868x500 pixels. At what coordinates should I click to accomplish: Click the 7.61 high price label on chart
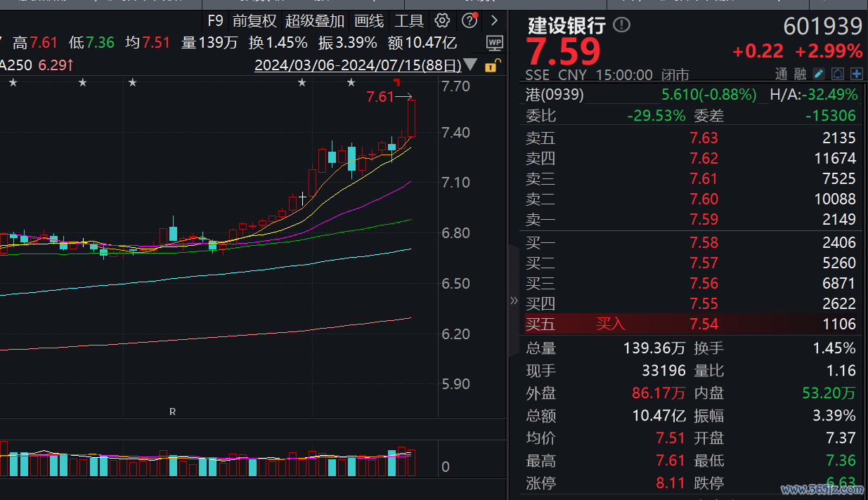(x=380, y=97)
